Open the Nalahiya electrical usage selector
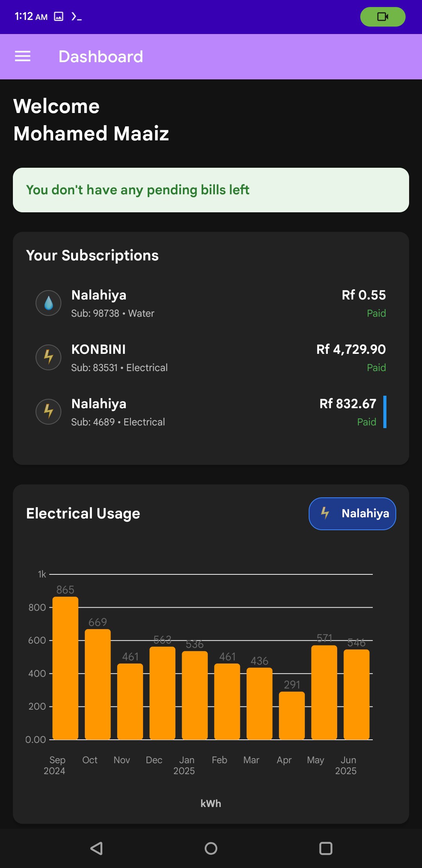Image resolution: width=422 pixels, height=868 pixels. [352, 513]
